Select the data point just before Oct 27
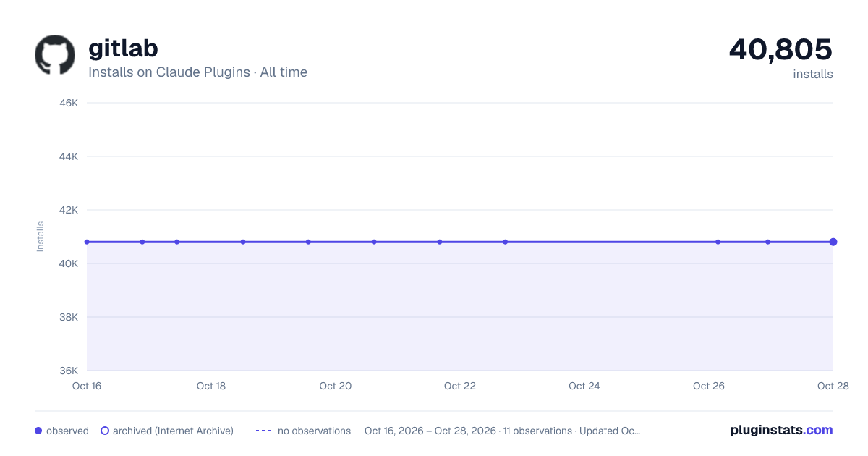 (x=768, y=242)
